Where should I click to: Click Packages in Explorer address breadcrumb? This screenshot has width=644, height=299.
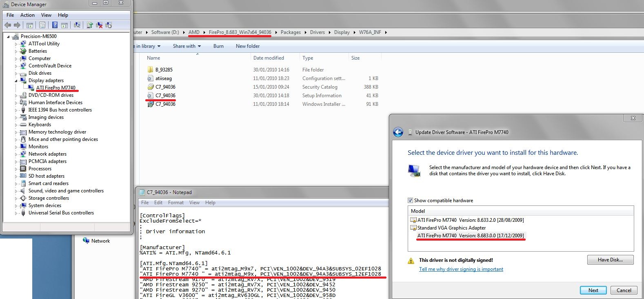pyautogui.click(x=291, y=32)
